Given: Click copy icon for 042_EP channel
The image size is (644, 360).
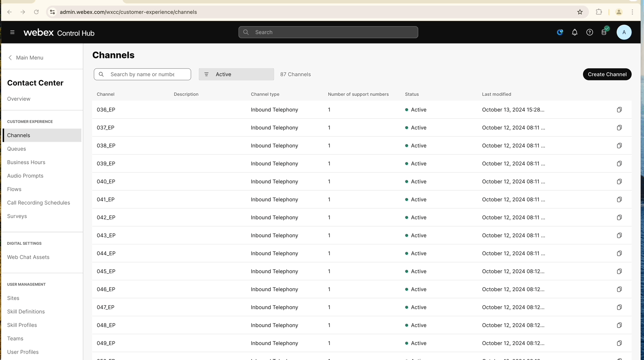Looking at the screenshot, I should (x=619, y=217).
